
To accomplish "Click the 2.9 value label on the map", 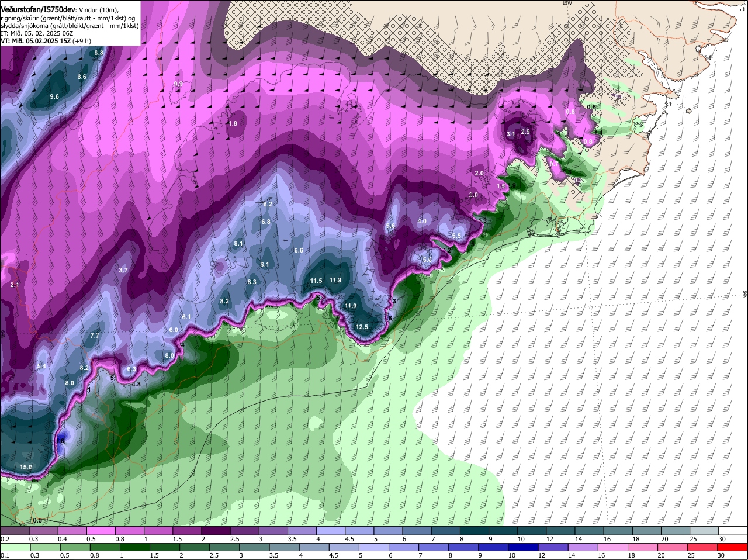I will pyautogui.click(x=525, y=132).
